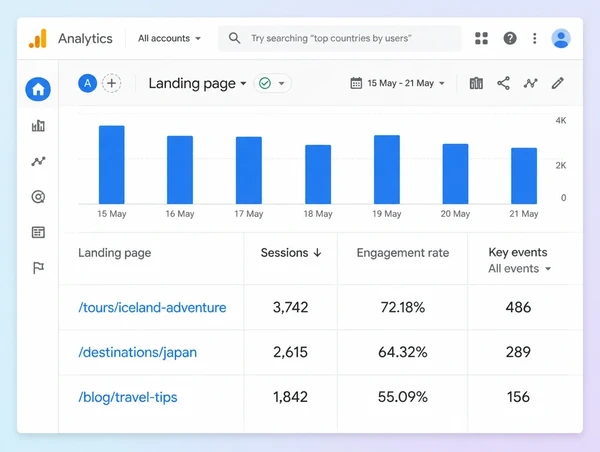
Task: Sort by Sessions column header
Action: tap(284, 253)
